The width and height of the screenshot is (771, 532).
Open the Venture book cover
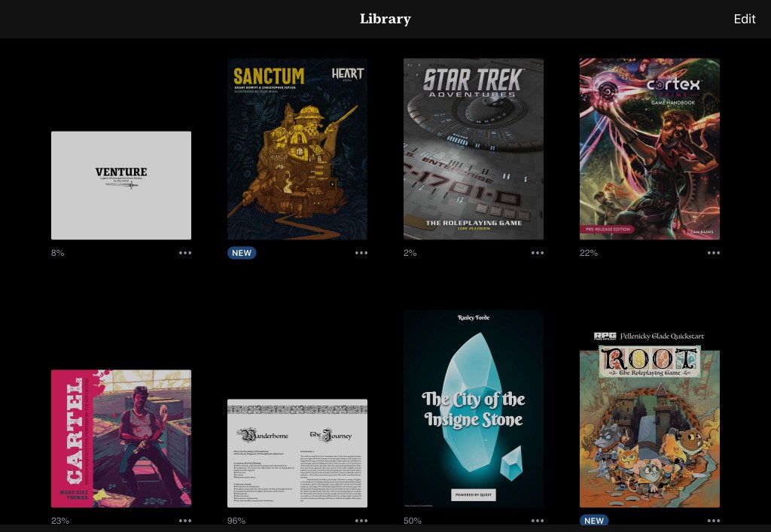(x=121, y=185)
